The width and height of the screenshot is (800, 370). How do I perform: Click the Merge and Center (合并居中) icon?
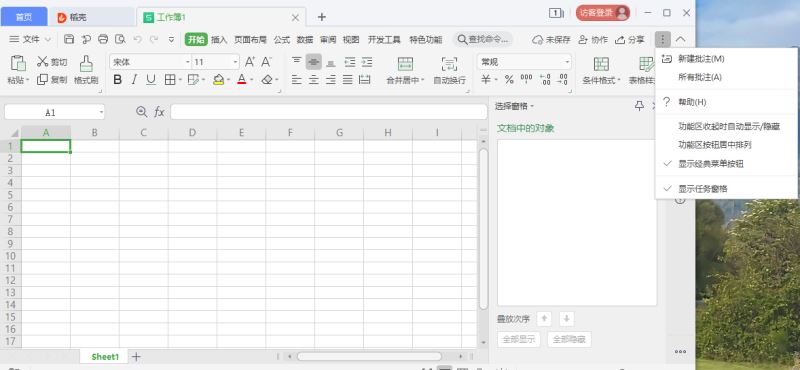[x=405, y=64]
